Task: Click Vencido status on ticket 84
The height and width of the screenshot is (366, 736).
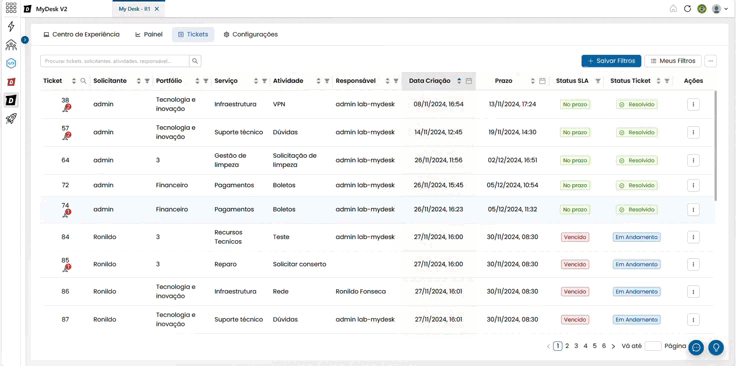Action: coord(575,237)
